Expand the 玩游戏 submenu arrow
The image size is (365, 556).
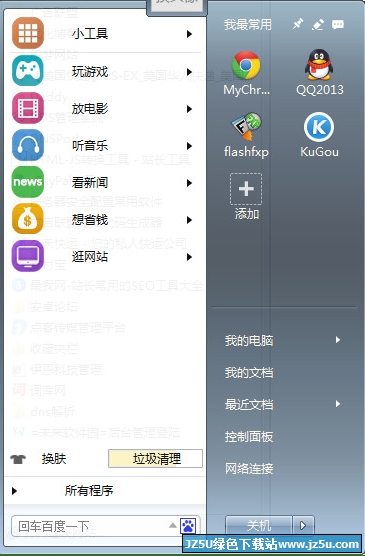(x=189, y=72)
